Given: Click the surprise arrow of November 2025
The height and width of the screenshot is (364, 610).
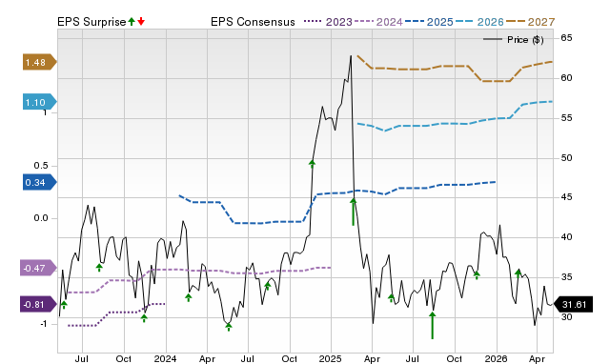Looking at the screenshot, I should point(477,275).
